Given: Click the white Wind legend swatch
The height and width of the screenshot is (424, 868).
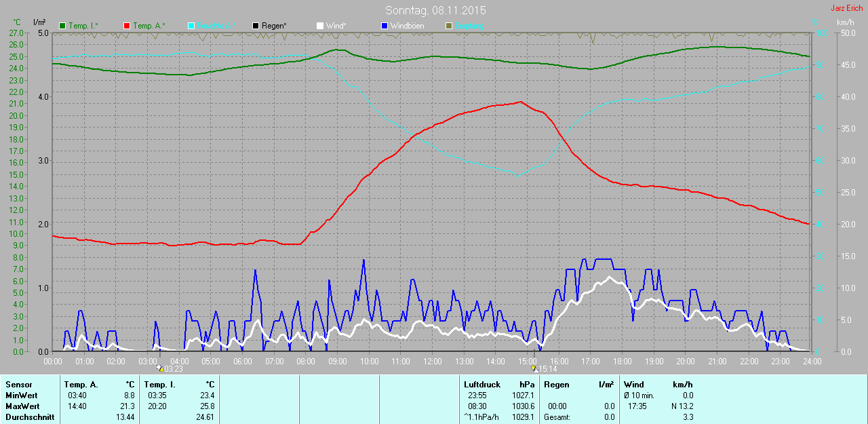Looking at the screenshot, I should click(x=320, y=26).
